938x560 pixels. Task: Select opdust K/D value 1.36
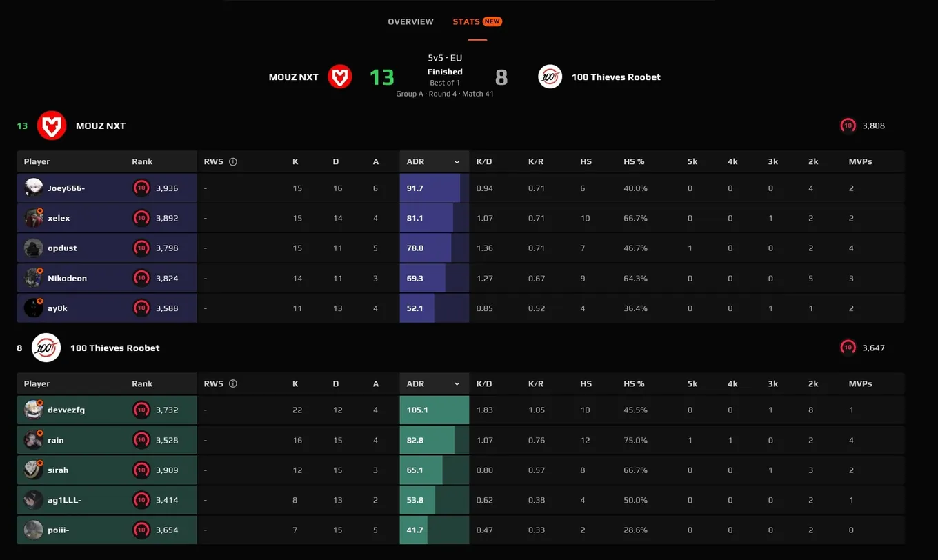point(484,248)
